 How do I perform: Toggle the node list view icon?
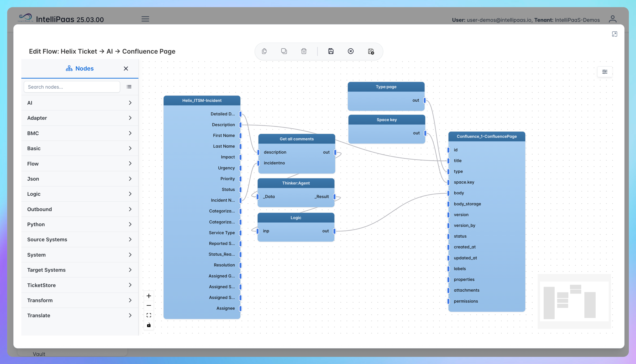pyautogui.click(x=129, y=87)
